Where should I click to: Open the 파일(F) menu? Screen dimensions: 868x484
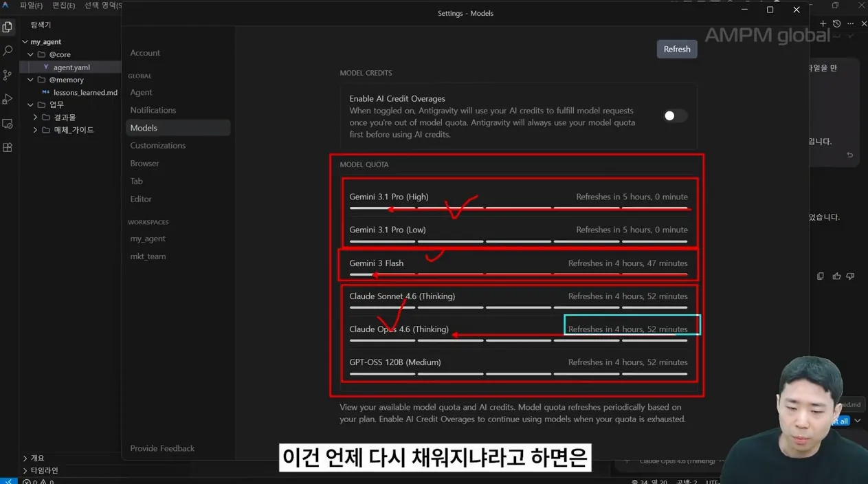(31, 5)
